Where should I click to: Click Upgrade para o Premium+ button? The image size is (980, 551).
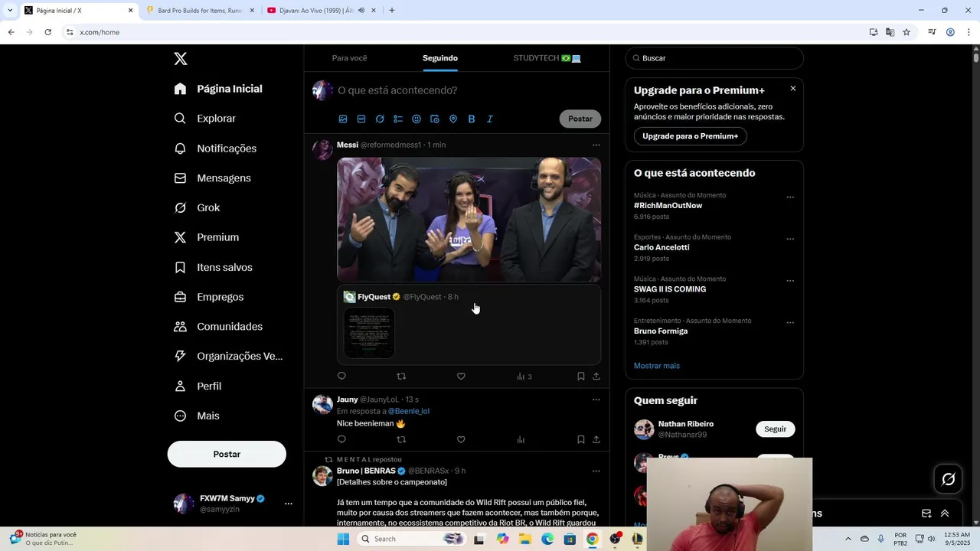tap(691, 136)
